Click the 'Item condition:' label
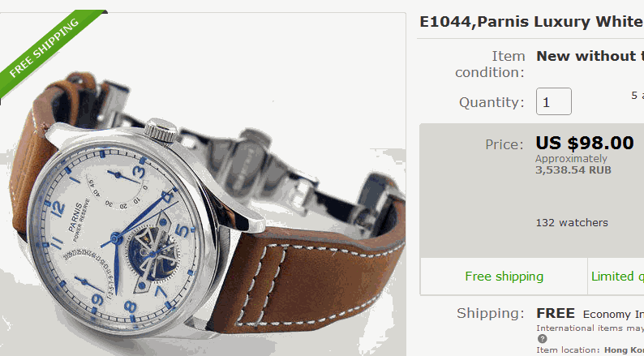The width and height of the screenshot is (644, 356). point(490,64)
